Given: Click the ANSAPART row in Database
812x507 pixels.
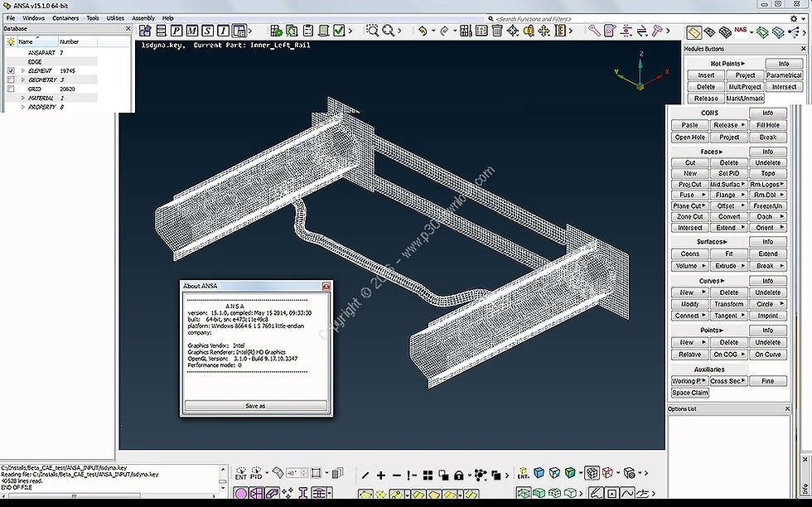Looking at the screenshot, I should tap(51, 52).
